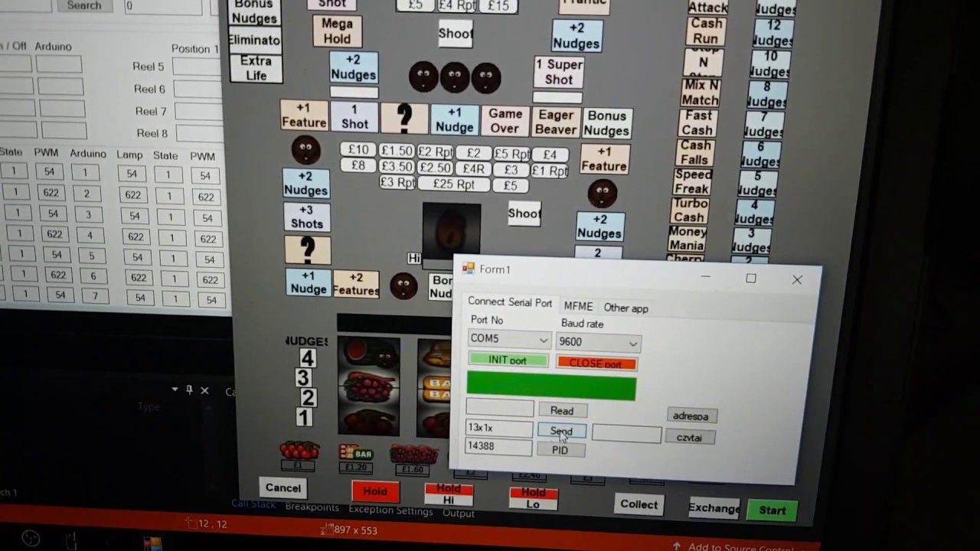Click the smiley face below the leftmost +1 Feature
This screenshot has height=551, width=980.
click(305, 149)
